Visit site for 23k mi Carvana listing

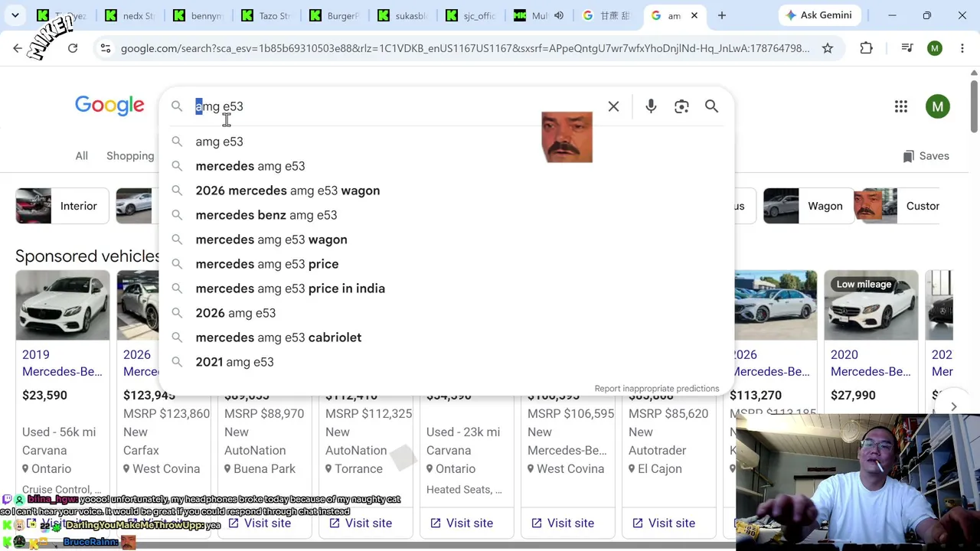tap(460, 523)
